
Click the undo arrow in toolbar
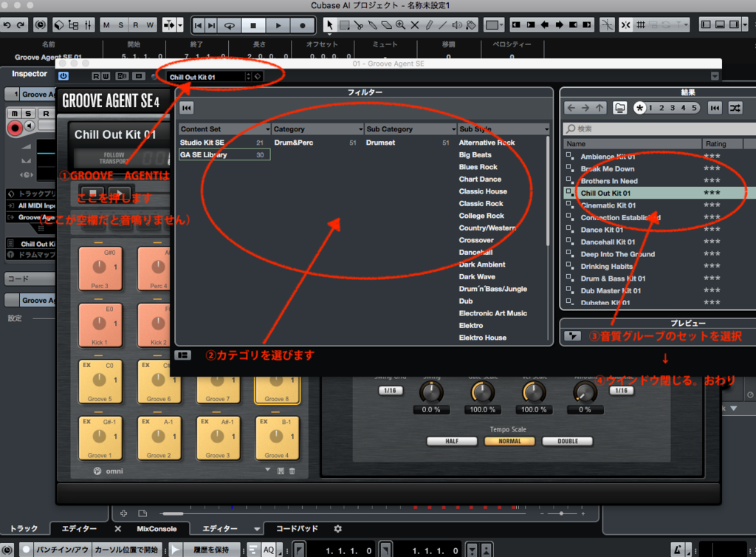pyautogui.click(x=7, y=25)
